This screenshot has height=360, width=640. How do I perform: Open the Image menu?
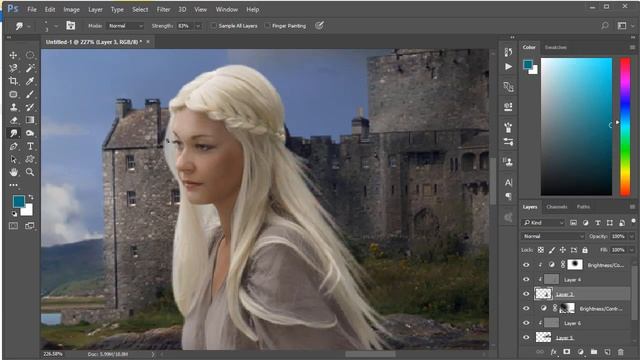point(71,9)
